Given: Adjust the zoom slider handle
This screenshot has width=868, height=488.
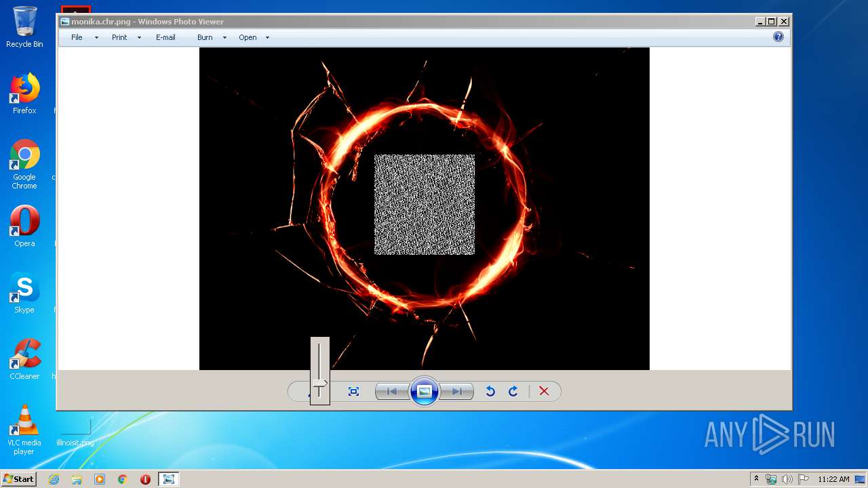Looking at the screenshot, I should [x=319, y=384].
